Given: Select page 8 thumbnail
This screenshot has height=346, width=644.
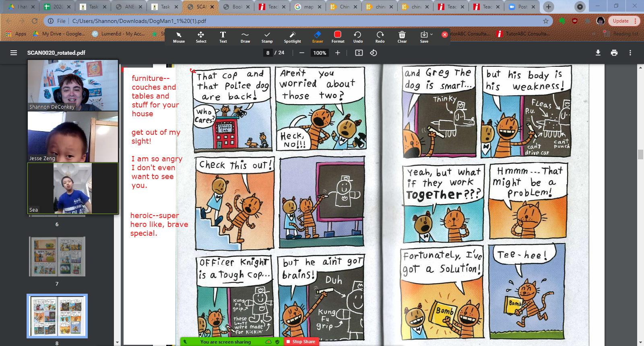Looking at the screenshot, I should (57, 316).
